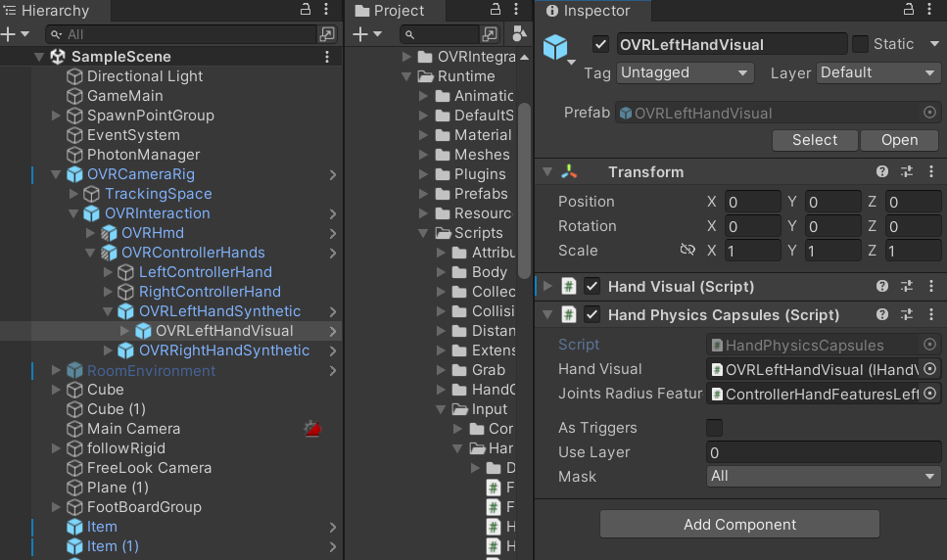947x560 pixels.
Task: Open Transform component help icon
Action: tap(882, 172)
